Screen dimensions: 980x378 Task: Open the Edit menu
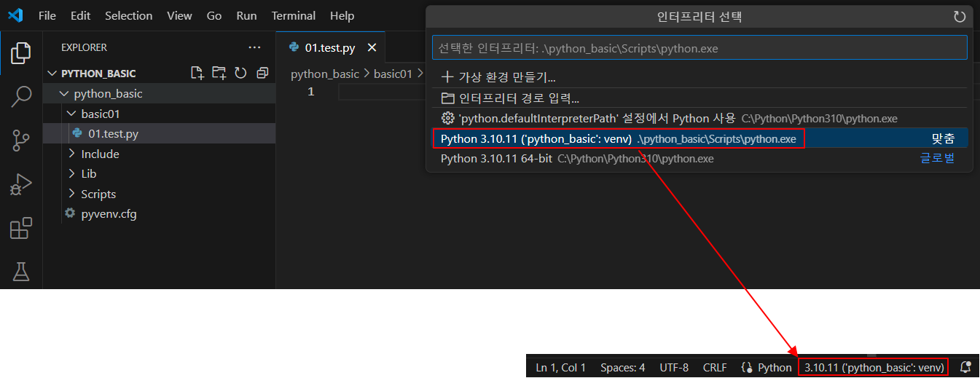point(81,15)
